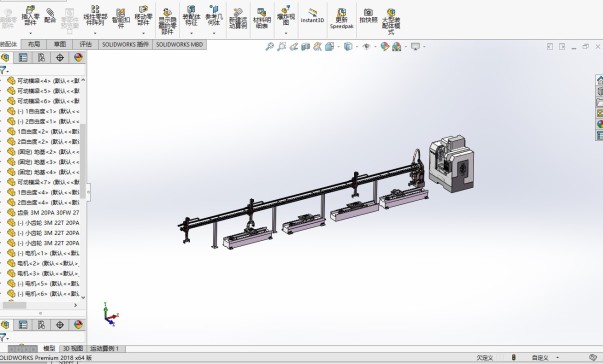Collapse the feature tree panel handle

pyautogui.click(x=88, y=192)
